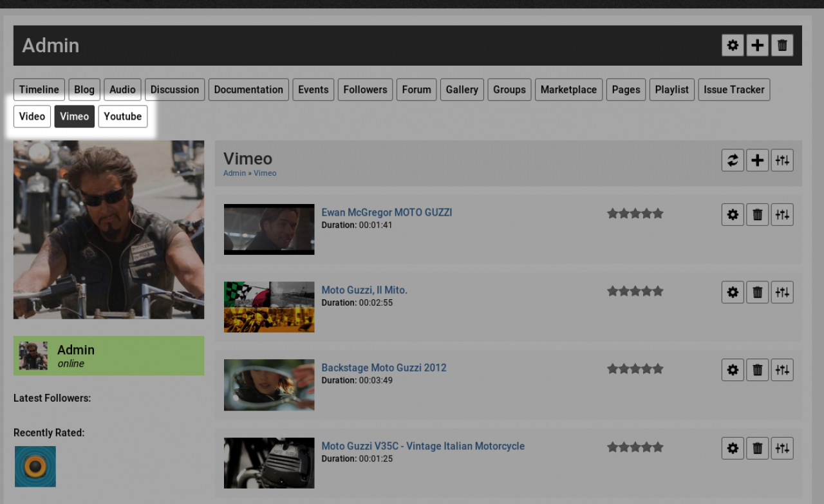Image resolution: width=824 pixels, height=504 pixels.
Task: Select the Events tab
Action: click(x=314, y=89)
